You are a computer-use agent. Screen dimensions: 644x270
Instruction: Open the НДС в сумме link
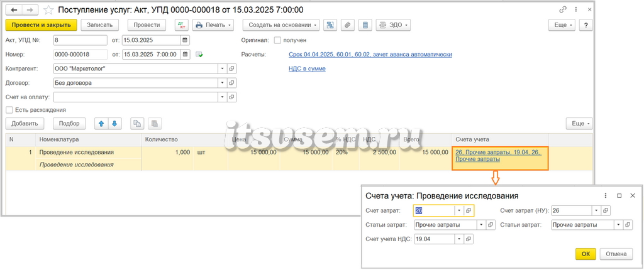[307, 68]
